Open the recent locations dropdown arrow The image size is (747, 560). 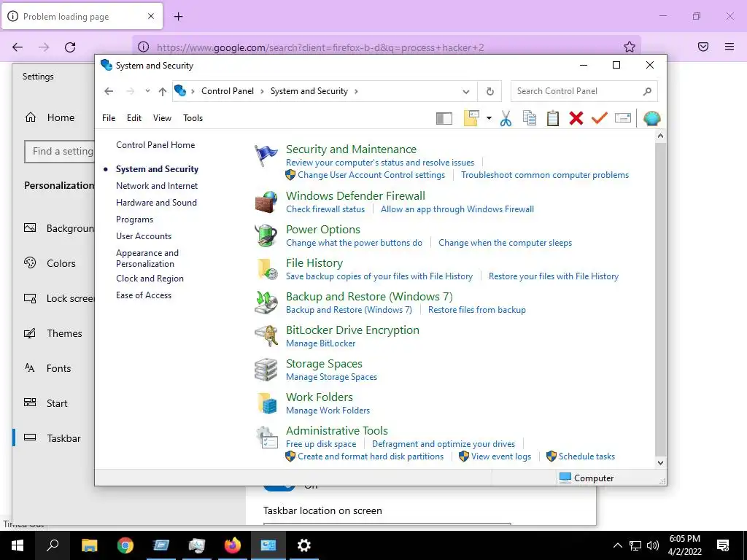(x=147, y=91)
